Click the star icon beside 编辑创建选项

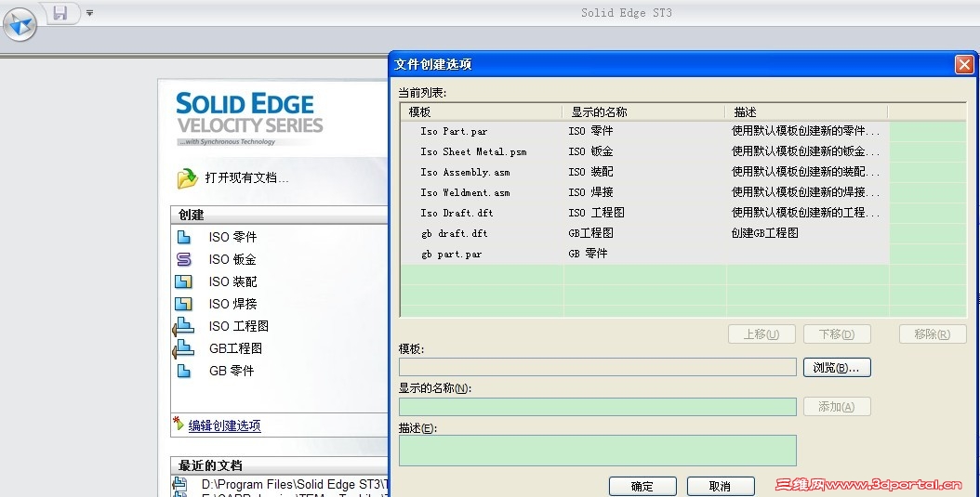(x=179, y=424)
